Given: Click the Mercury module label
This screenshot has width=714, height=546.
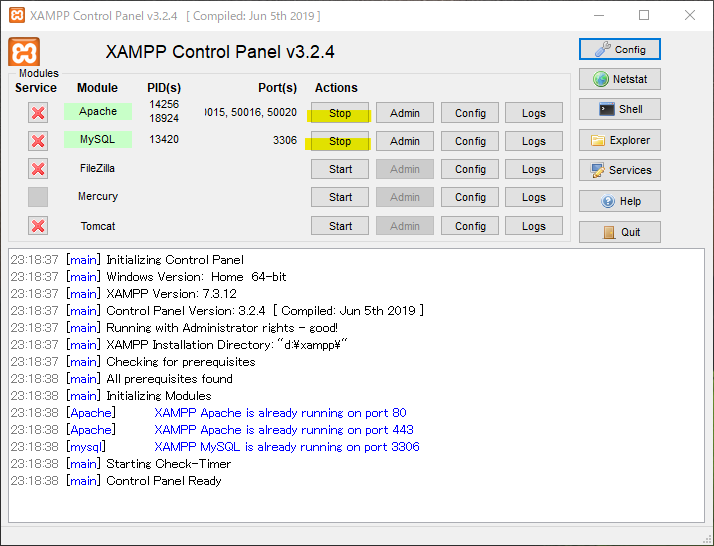Looking at the screenshot, I should (98, 196).
